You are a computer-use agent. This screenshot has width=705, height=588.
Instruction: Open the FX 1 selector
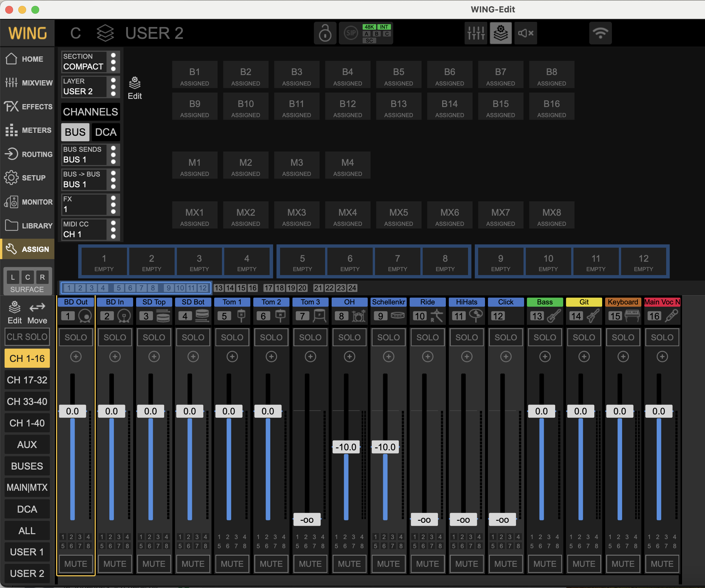(x=90, y=204)
